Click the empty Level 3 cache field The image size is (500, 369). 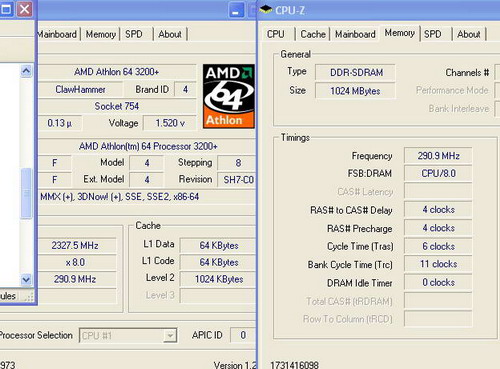point(218,296)
